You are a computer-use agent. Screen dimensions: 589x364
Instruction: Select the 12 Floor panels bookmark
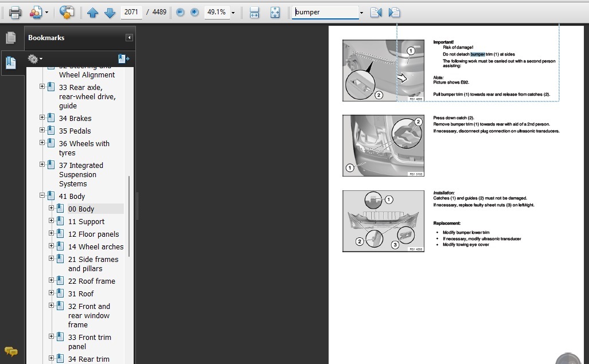(93, 234)
